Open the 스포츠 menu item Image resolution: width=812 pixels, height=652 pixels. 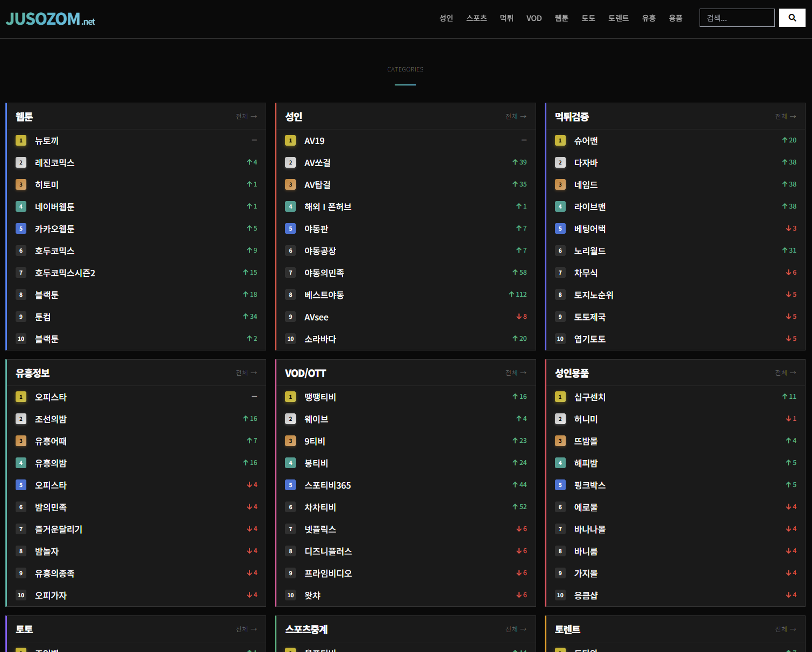click(x=476, y=18)
